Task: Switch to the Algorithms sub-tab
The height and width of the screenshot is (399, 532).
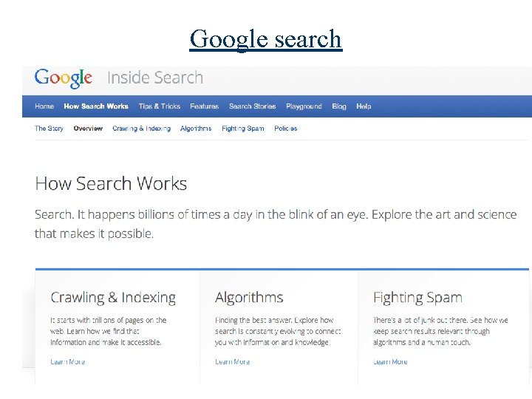Action: tap(196, 129)
